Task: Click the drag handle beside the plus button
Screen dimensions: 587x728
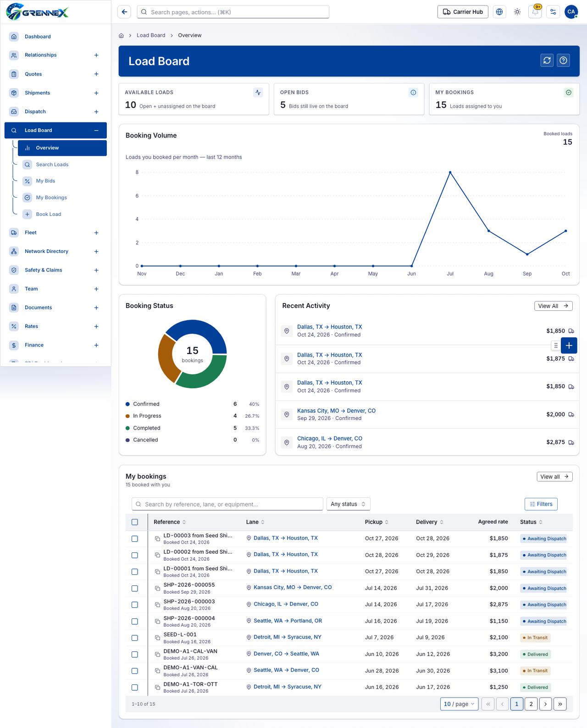Action: 556,346
